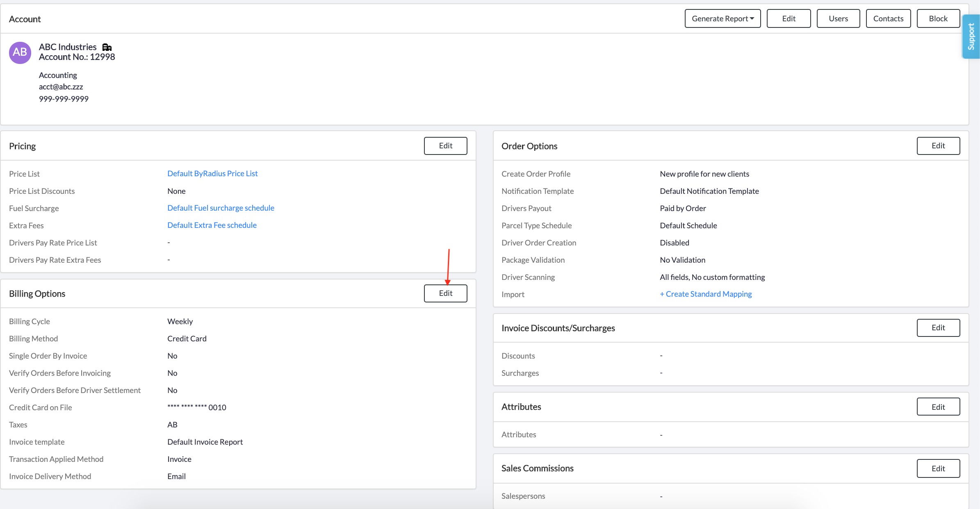The image size is (980, 509).
Task: Edit the Pricing section
Action: 445,146
